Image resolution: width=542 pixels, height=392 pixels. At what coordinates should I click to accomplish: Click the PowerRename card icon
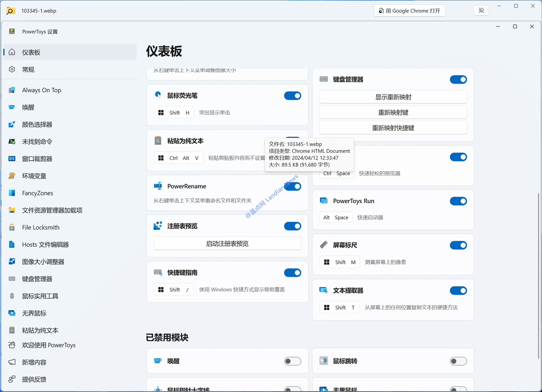tap(158, 186)
